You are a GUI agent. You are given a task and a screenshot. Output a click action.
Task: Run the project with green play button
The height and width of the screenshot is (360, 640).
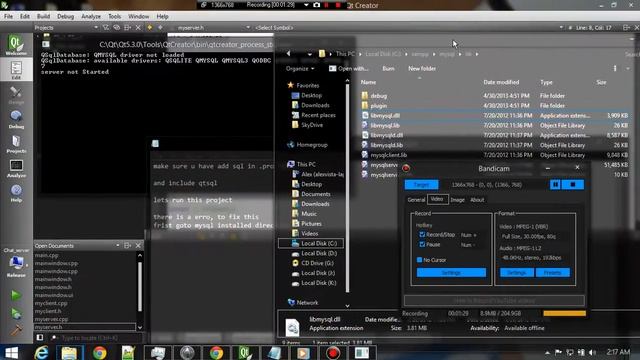[16, 295]
